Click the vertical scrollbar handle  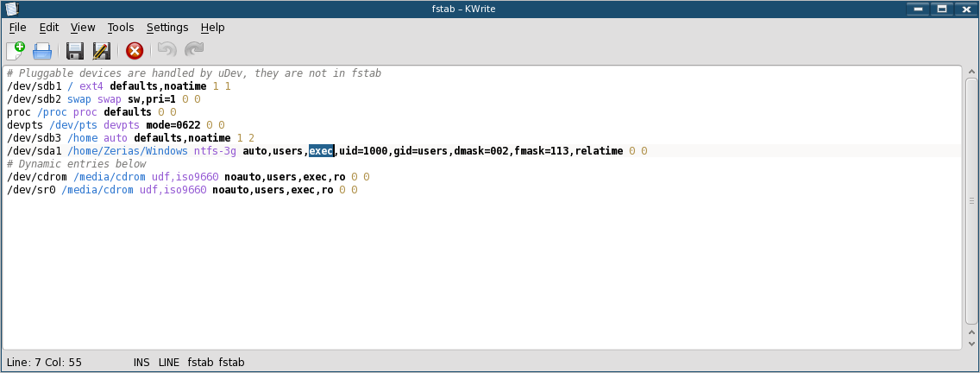click(x=971, y=200)
